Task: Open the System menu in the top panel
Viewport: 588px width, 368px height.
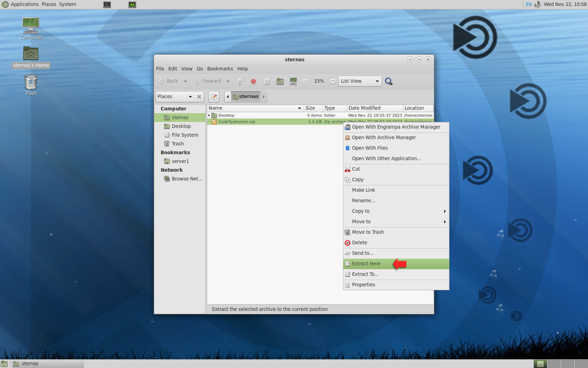Action: (x=68, y=4)
